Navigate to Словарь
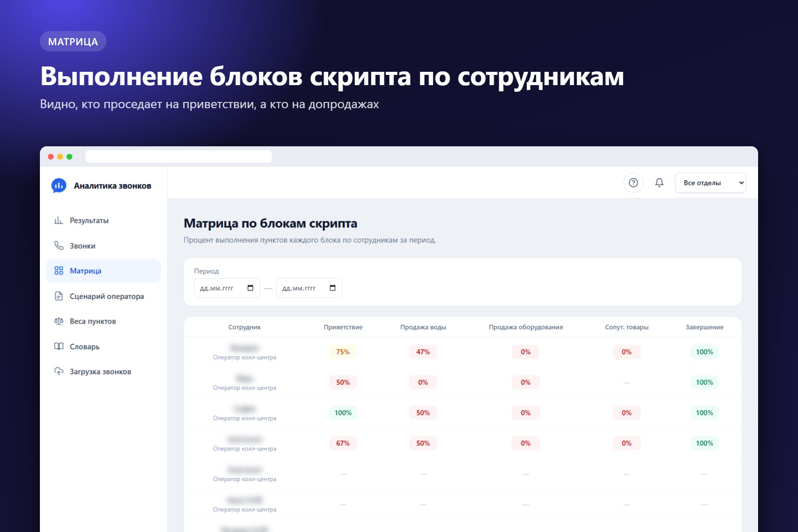This screenshot has height=532, width=798. [x=103, y=346]
